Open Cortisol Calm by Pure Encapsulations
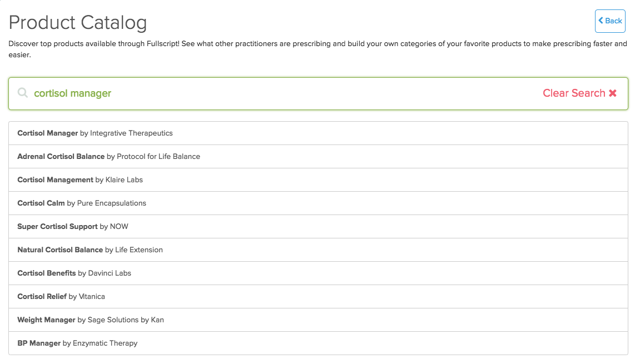 [318, 203]
